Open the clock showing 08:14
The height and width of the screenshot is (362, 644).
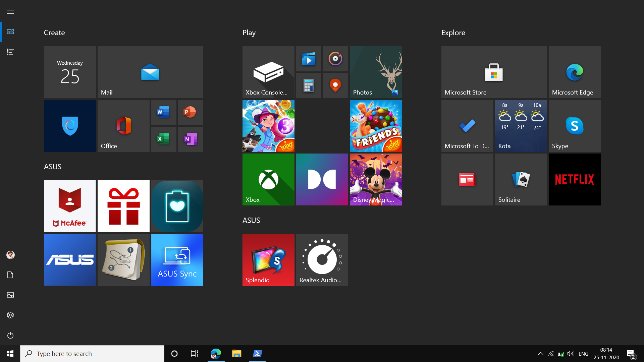[606, 354]
